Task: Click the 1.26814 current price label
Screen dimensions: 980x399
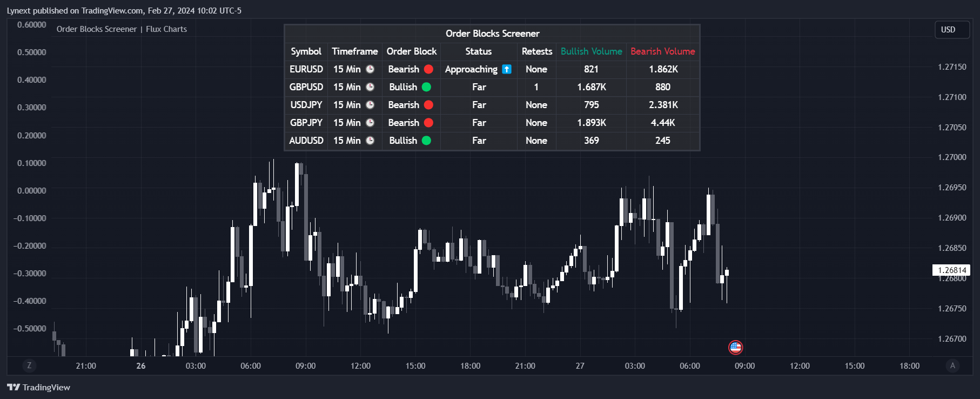Action: [951, 270]
